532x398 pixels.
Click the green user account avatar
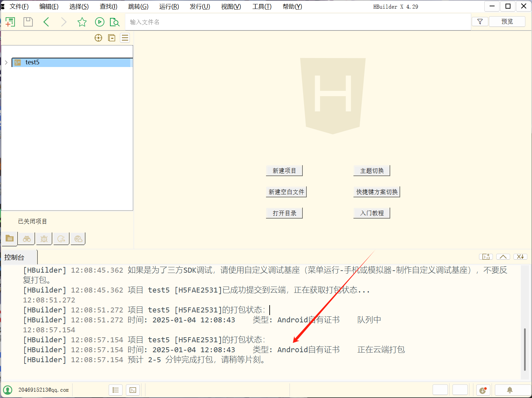[8, 390]
